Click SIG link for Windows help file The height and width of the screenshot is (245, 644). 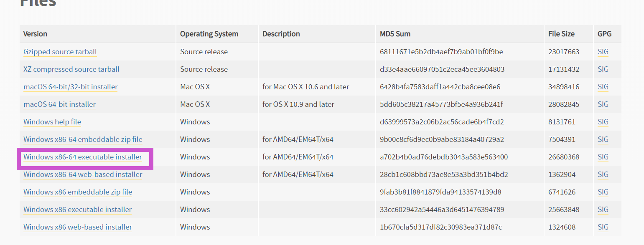coord(603,122)
